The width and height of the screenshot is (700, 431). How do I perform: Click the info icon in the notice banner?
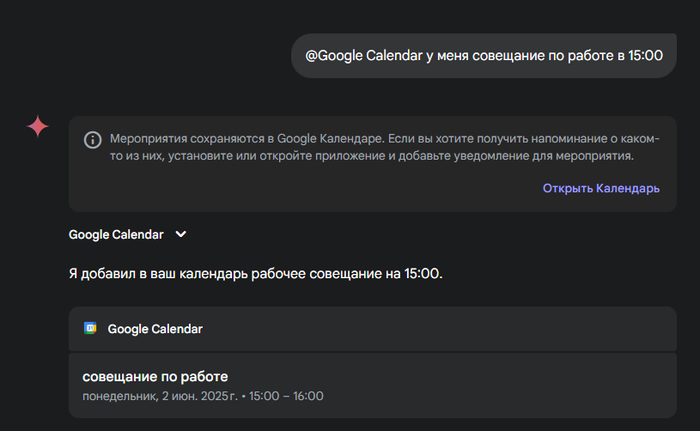click(92, 139)
